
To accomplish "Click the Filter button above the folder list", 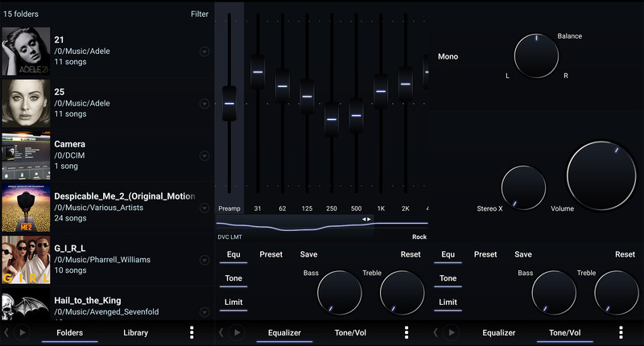I will point(199,14).
